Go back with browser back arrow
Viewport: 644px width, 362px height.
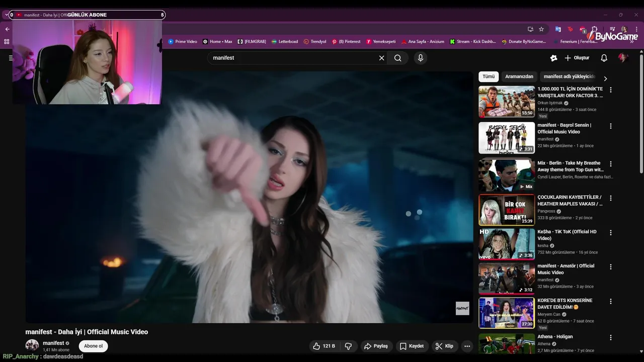point(7,29)
